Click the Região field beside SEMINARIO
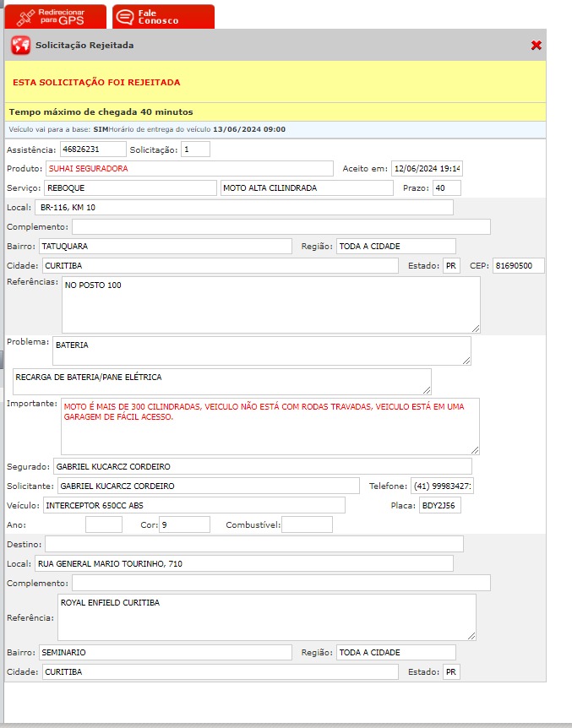572x728 pixels. tap(396, 652)
